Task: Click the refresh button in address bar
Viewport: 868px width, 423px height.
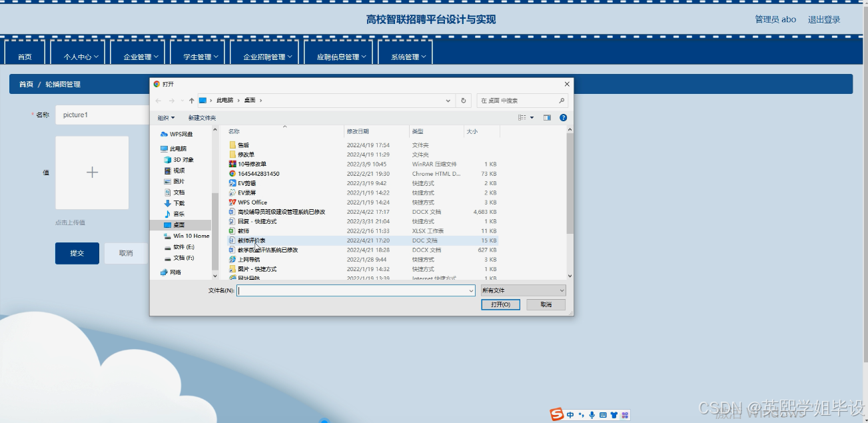Action: pos(464,101)
